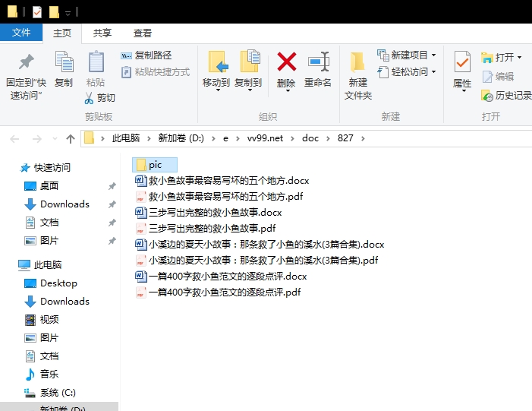Select pinned 桌面 in quick access
532x411 pixels.
point(49,186)
